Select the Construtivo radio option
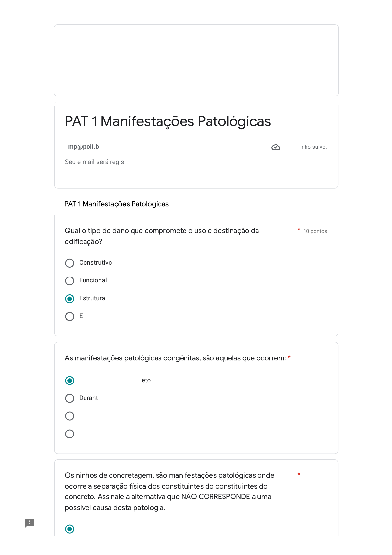 [70, 263]
